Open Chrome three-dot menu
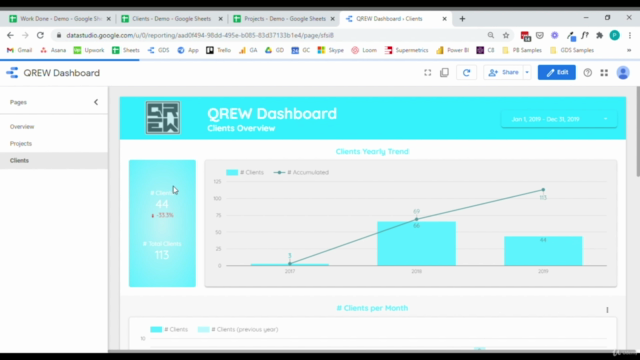Image resolution: width=640 pixels, height=360 pixels. click(x=630, y=36)
